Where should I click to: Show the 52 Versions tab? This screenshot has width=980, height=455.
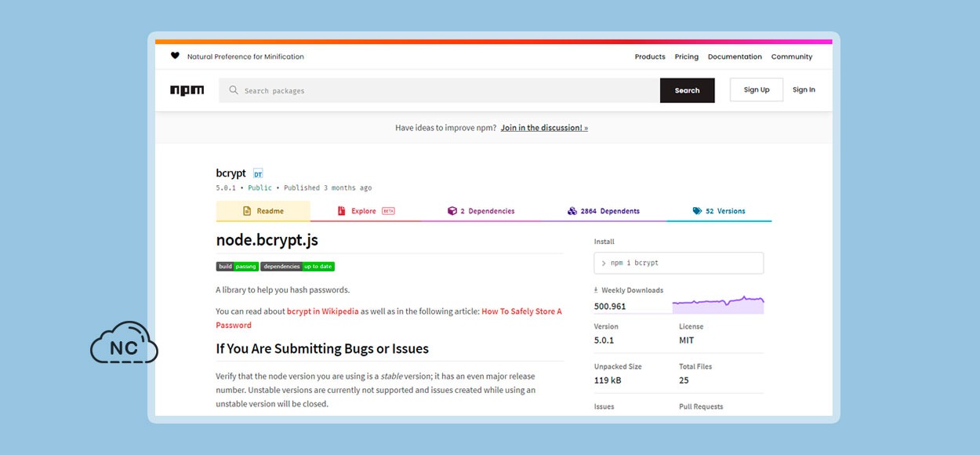point(719,211)
